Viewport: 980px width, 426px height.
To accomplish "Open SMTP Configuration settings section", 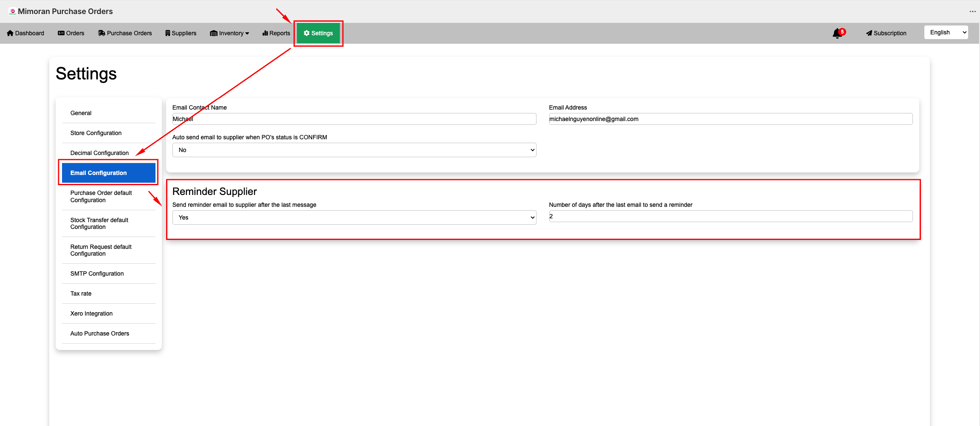I will point(97,274).
